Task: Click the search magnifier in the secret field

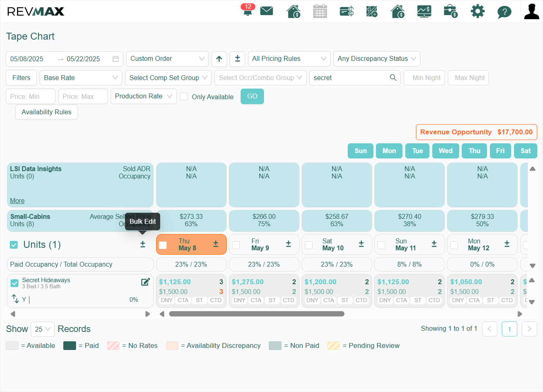Action: tap(393, 78)
